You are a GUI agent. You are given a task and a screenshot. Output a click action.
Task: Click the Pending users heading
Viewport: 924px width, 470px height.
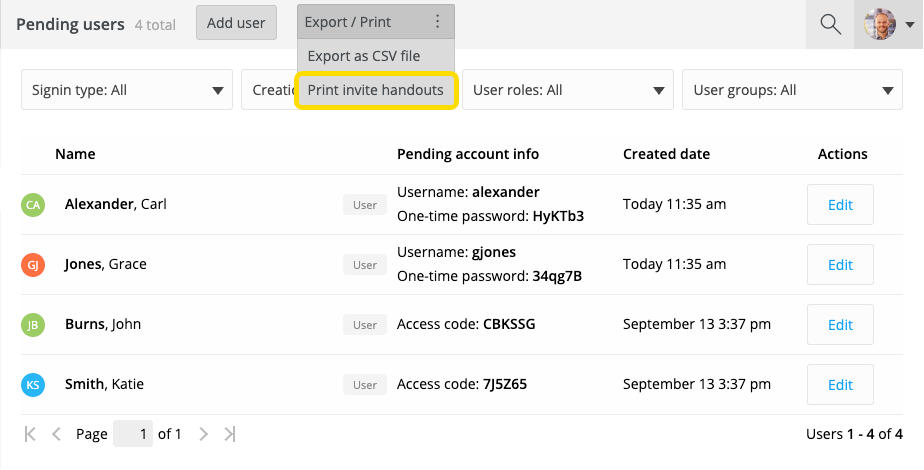70,25
